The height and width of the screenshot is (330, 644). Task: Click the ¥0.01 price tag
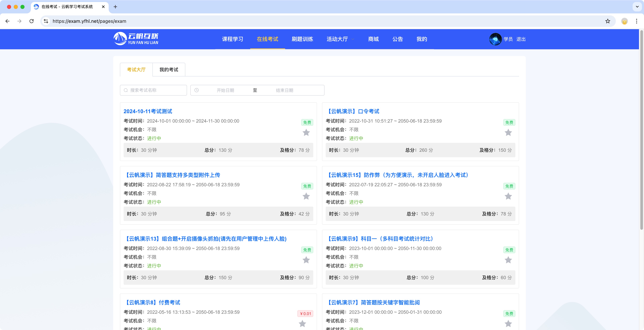coord(305,314)
